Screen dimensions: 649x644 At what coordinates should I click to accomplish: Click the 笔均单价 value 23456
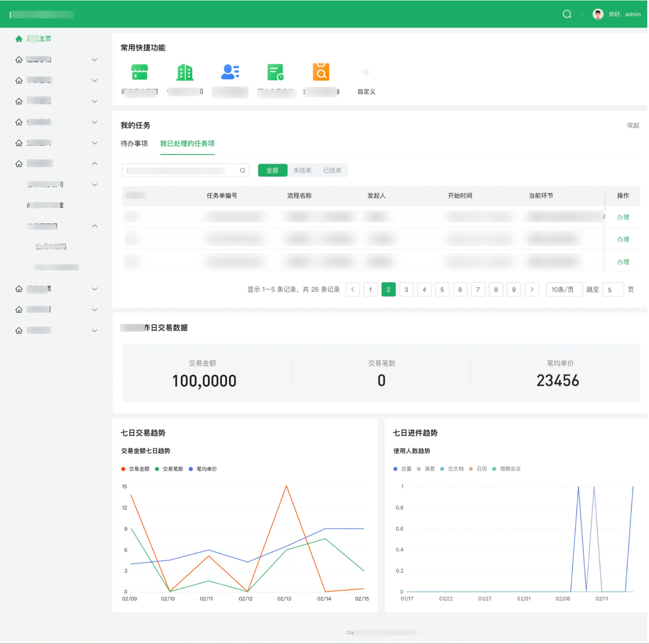(x=558, y=381)
